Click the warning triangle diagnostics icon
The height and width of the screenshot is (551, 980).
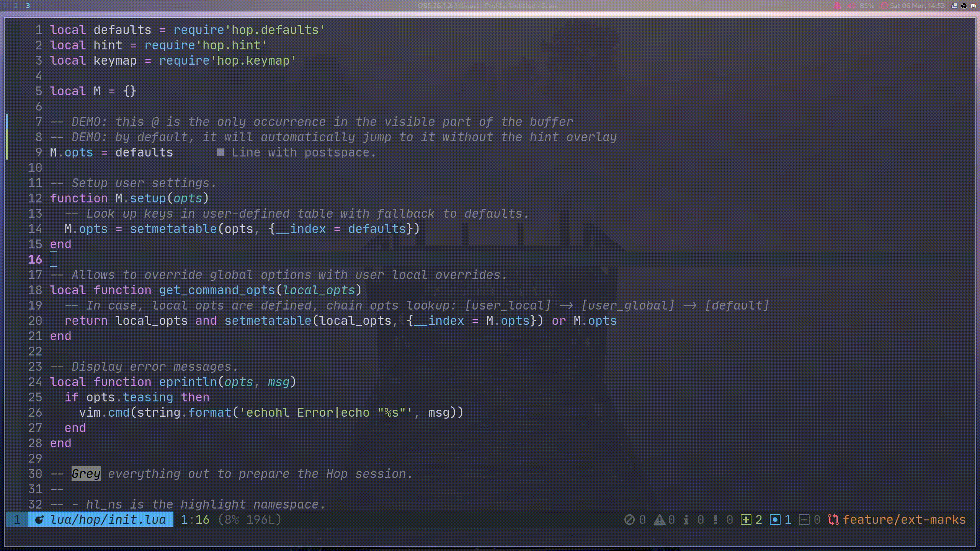tap(659, 520)
